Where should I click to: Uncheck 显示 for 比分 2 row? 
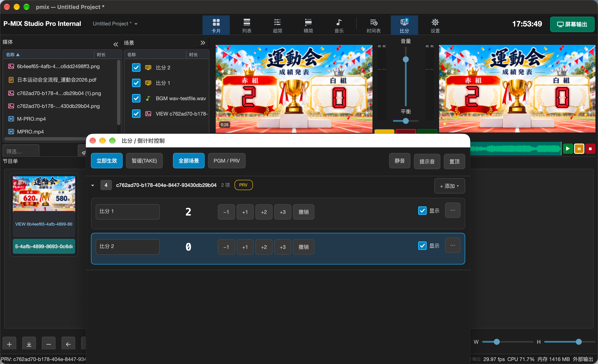tap(422, 246)
